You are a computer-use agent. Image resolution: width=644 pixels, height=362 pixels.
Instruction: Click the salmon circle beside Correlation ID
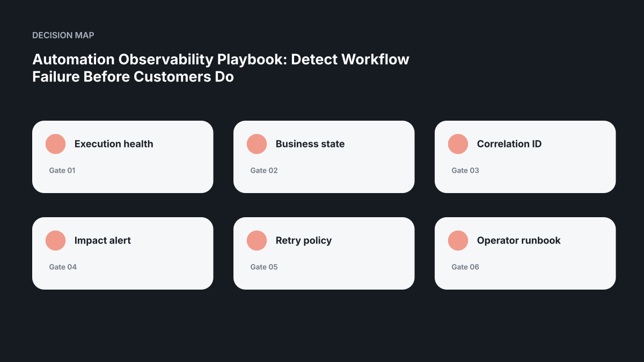[458, 144]
